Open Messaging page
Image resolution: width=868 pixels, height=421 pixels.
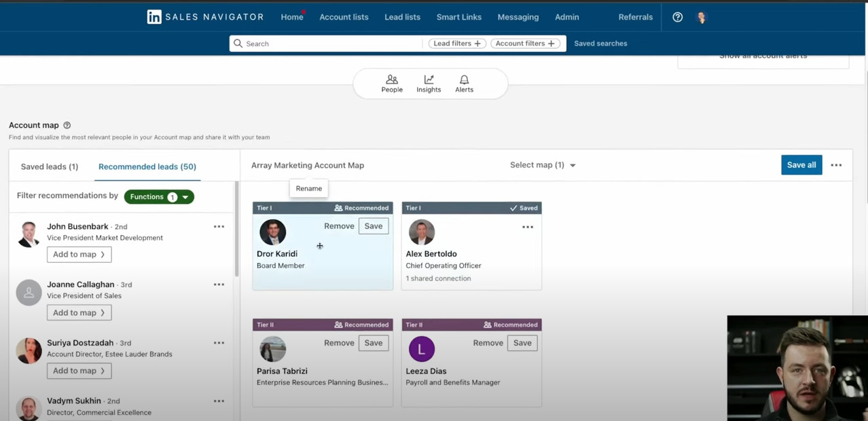tap(518, 17)
